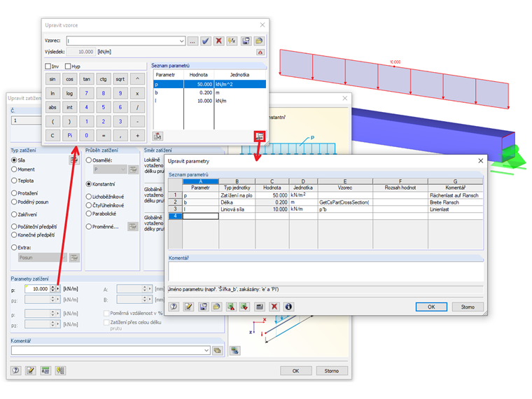Screen dimensions: 532x399
Task: Click OK in Upravit zatížení dialog
Action: pyautogui.click(x=296, y=371)
